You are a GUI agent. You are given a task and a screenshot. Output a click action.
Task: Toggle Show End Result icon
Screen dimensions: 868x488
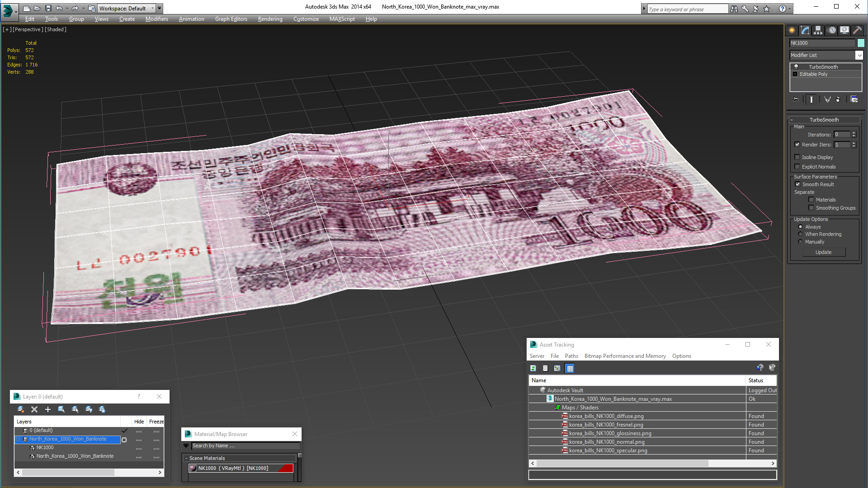click(x=811, y=99)
